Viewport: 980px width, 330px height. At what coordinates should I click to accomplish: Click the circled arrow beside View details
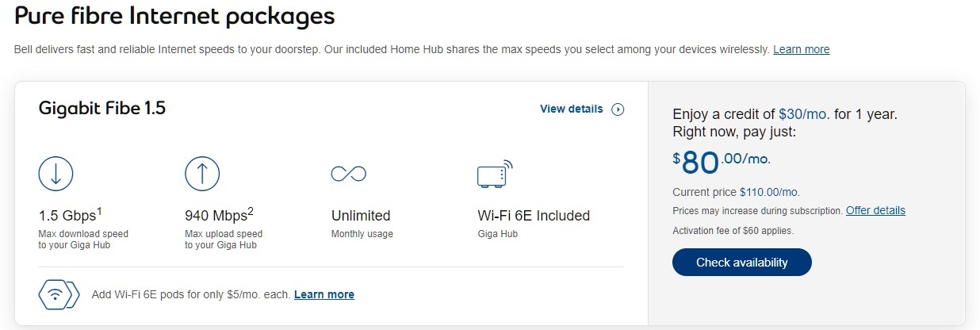coord(618,109)
